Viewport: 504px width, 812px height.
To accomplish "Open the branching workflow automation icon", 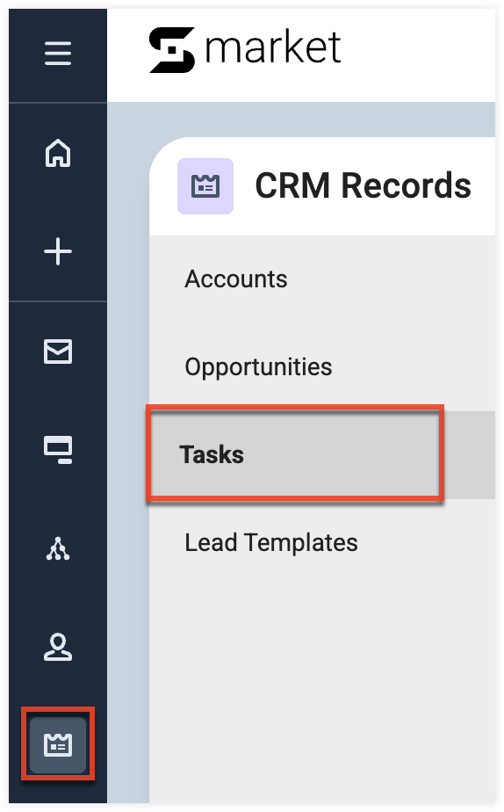I will click(x=57, y=549).
